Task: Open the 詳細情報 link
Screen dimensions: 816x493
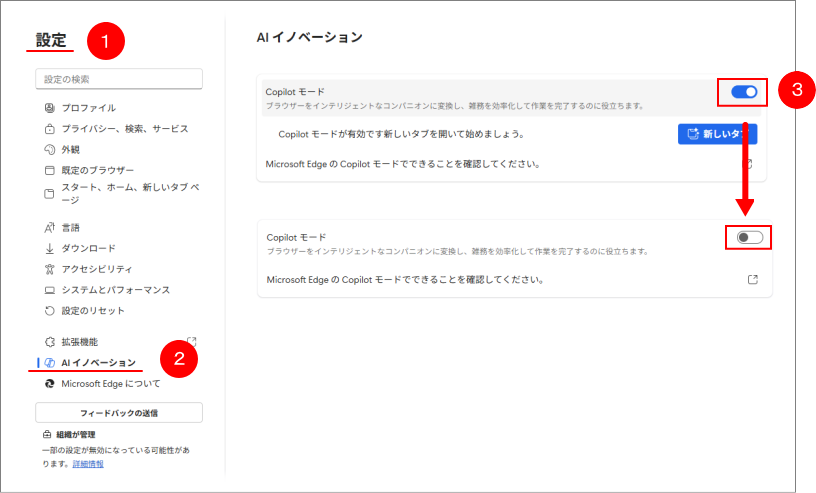Action: 88,464
